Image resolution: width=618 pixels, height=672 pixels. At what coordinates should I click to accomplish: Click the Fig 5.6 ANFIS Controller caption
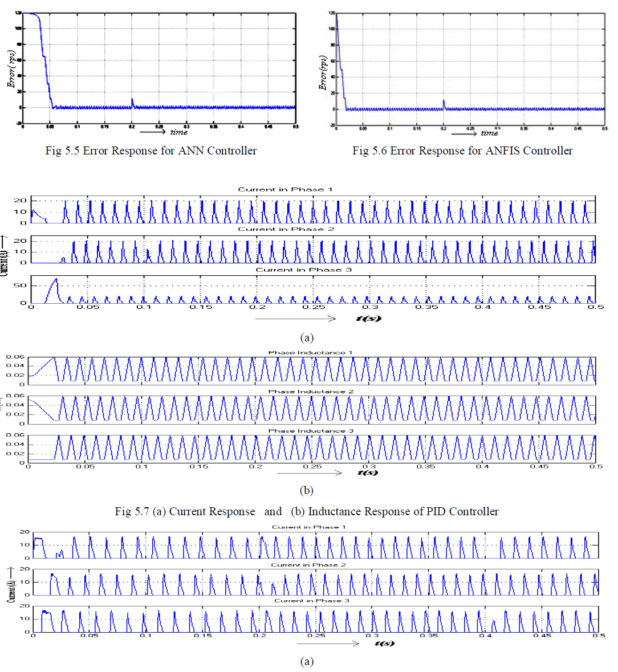point(462,150)
